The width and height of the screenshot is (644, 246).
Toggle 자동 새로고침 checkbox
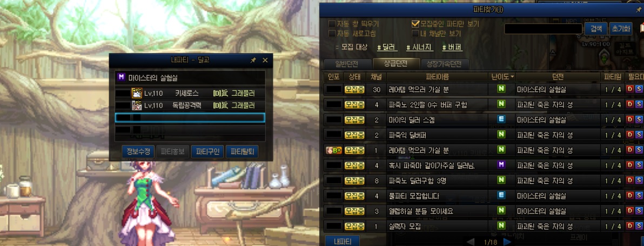click(332, 34)
